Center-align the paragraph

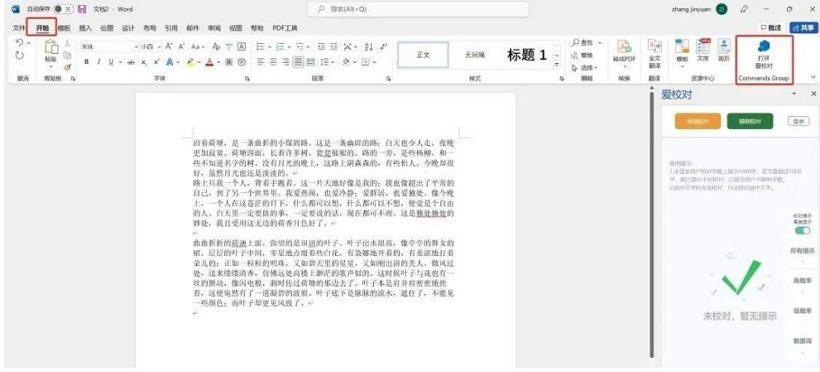(x=273, y=62)
